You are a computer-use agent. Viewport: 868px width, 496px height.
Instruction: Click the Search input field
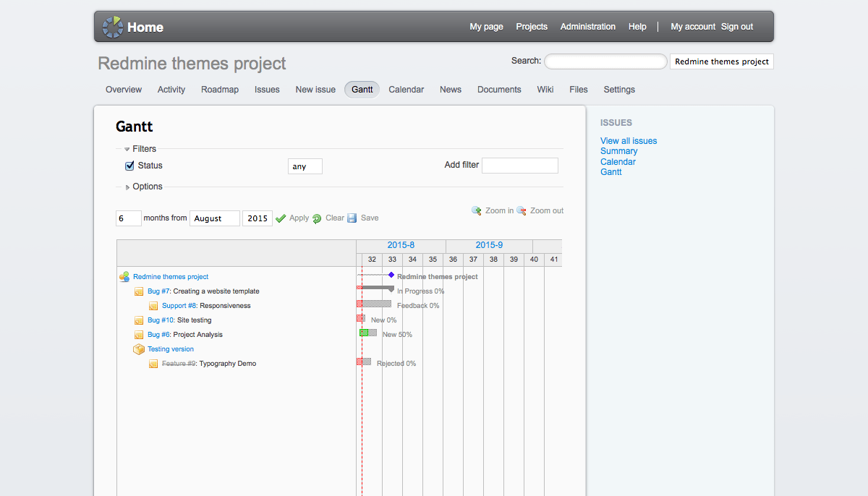[605, 61]
